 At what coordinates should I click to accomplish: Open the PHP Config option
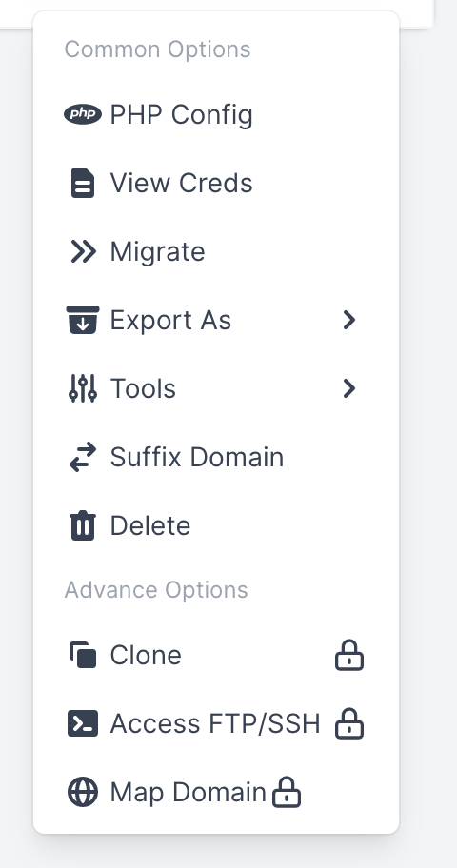tap(215, 114)
